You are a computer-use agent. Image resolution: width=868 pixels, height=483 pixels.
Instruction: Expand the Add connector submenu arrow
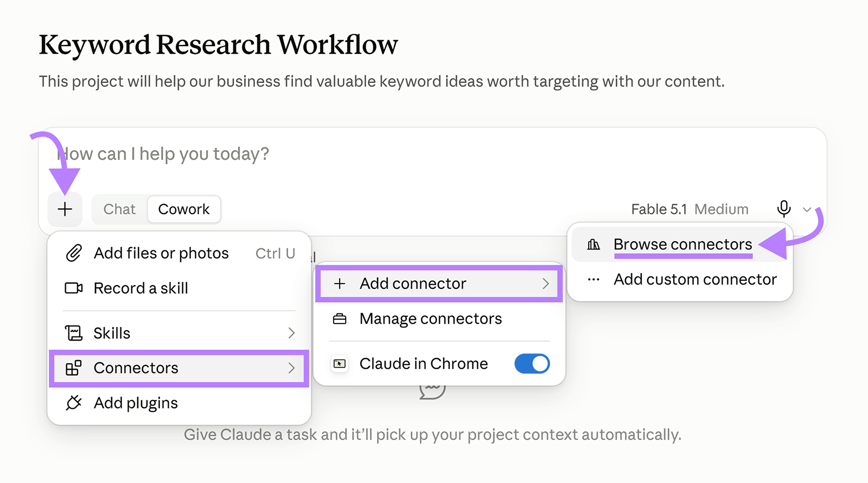click(546, 284)
